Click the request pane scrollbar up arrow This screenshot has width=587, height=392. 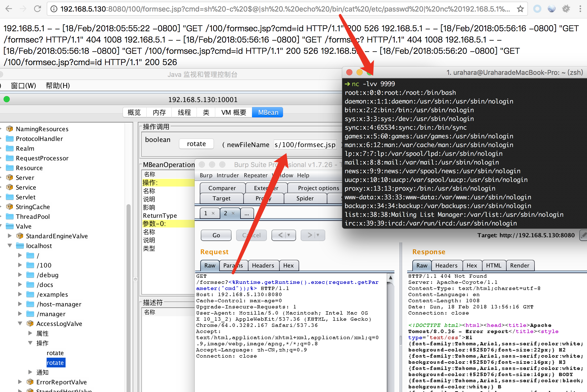coord(391,277)
